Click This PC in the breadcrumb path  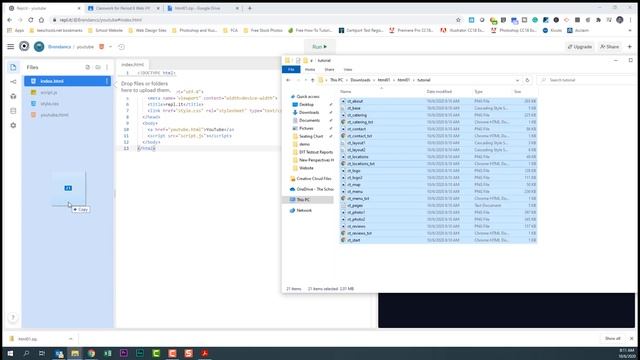tap(336, 80)
